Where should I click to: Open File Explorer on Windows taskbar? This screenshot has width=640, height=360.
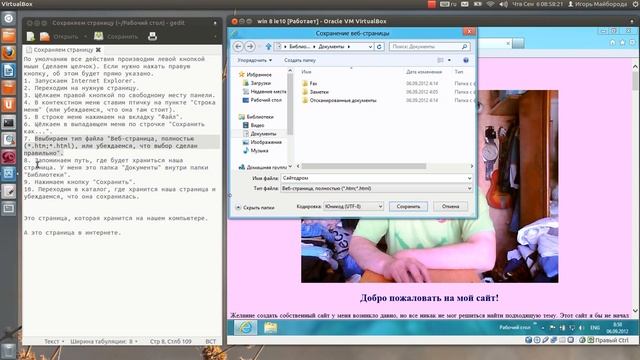(270, 327)
